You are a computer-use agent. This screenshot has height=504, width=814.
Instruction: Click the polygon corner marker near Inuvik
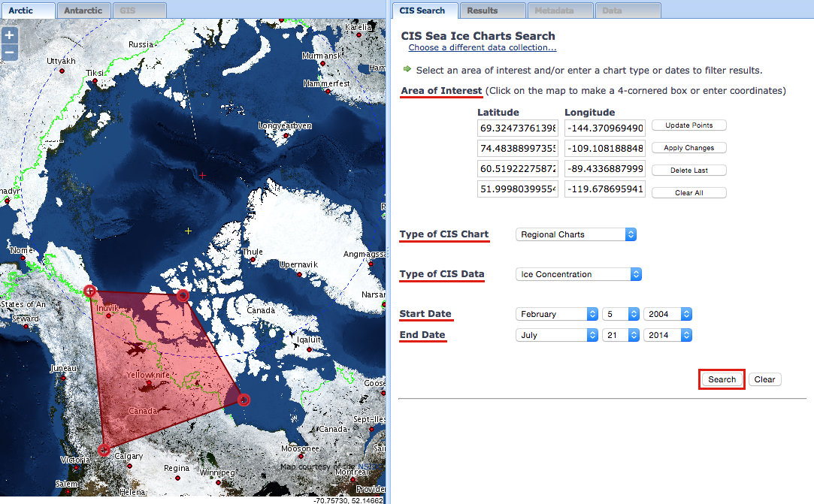90,291
